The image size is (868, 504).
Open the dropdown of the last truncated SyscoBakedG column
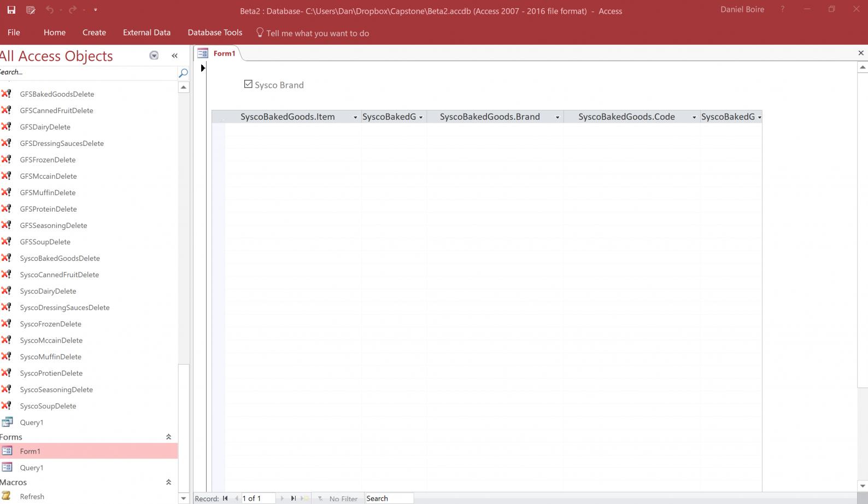coord(759,118)
